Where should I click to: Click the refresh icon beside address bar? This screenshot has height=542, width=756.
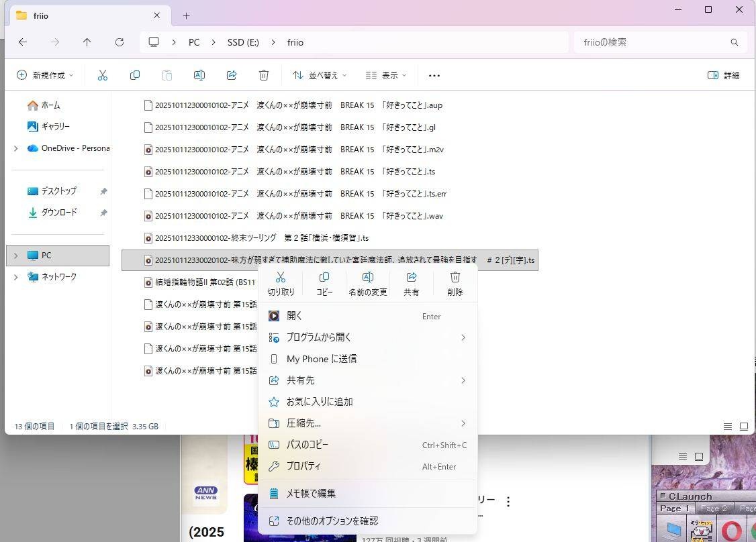pos(120,42)
